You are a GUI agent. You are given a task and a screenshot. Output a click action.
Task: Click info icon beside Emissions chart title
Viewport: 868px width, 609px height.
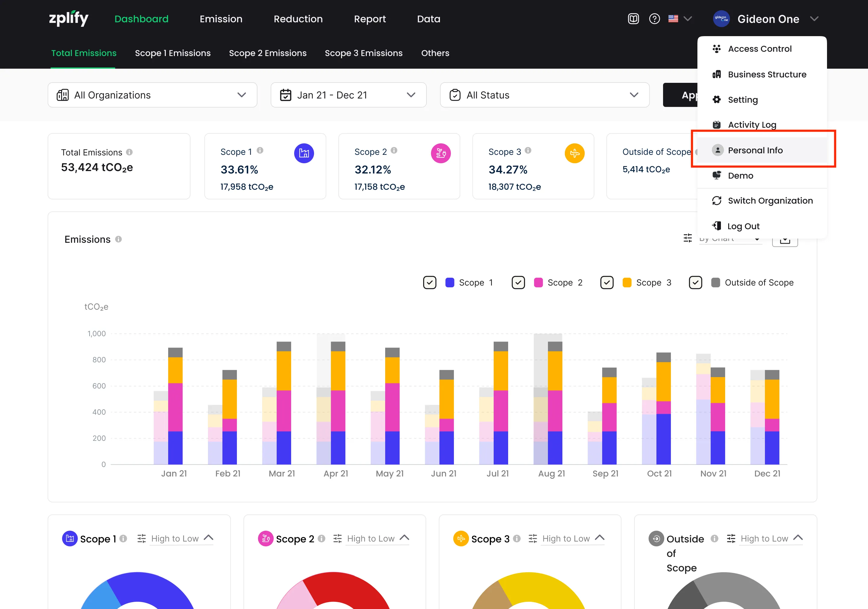click(118, 239)
